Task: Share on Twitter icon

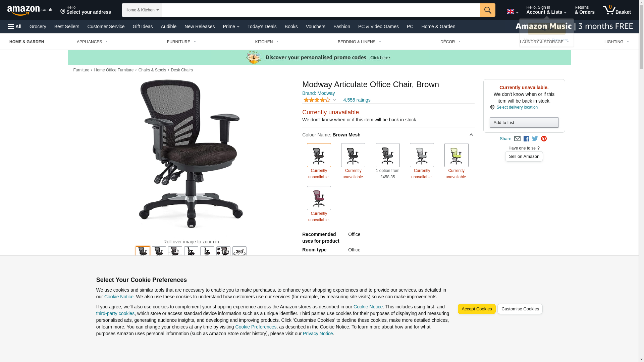Action: (535, 139)
